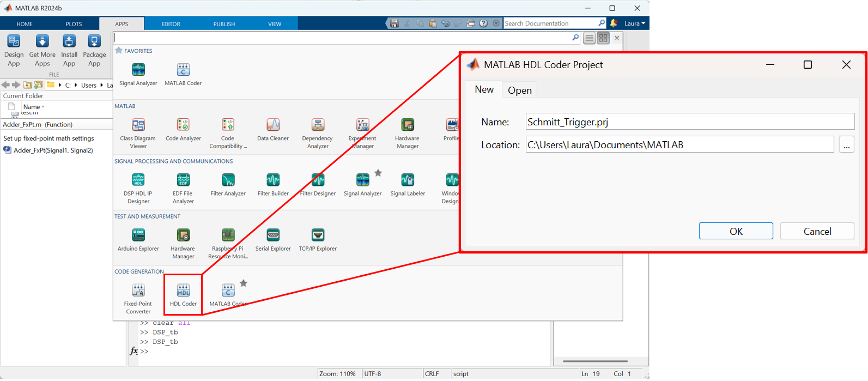Launch the Data Cleaner app
This screenshot has height=381, width=868.
(x=273, y=130)
